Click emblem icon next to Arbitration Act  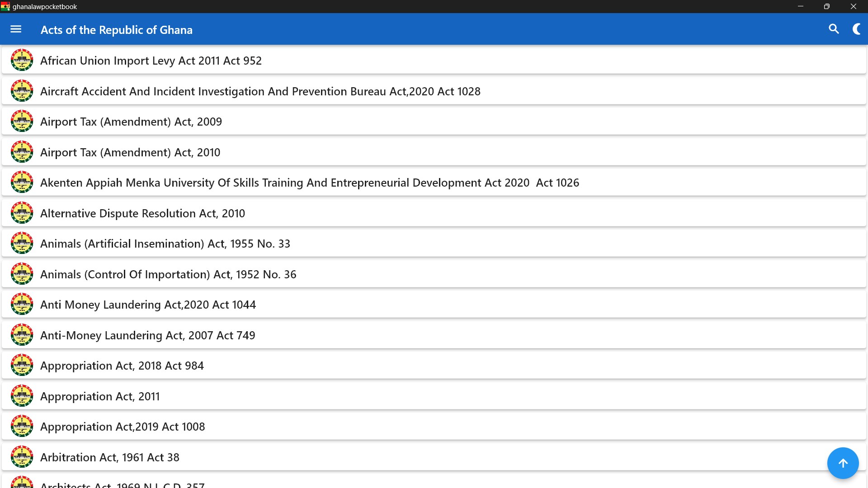pyautogui.click(x=22, y=457)
